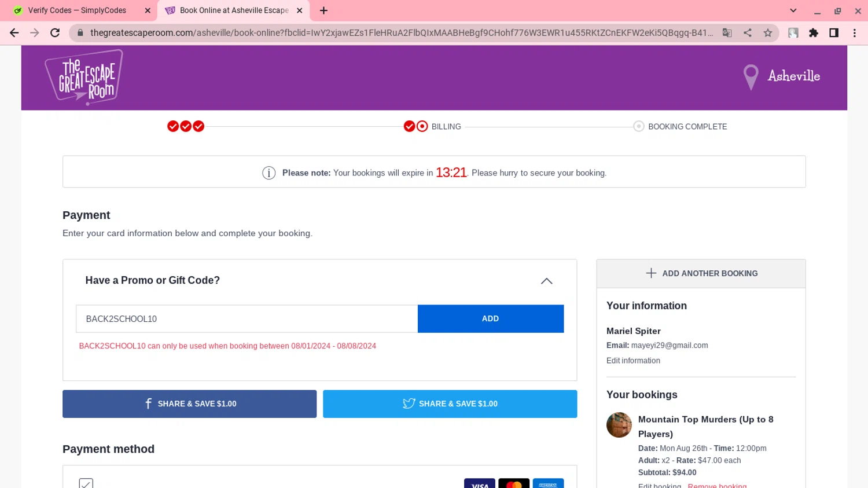Toggle the browser side panel icon
Image resolution: width=868 pixels, height=488 pixels.
834,33
